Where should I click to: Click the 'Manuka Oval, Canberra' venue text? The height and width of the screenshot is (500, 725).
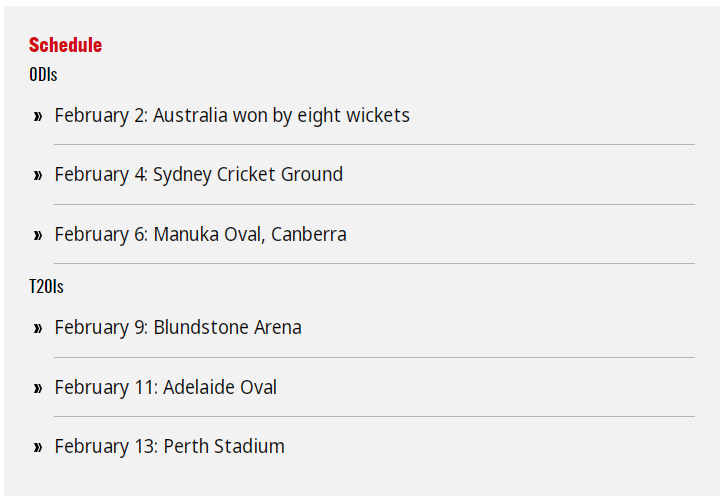pyautogui.click(x=250, y=235)
